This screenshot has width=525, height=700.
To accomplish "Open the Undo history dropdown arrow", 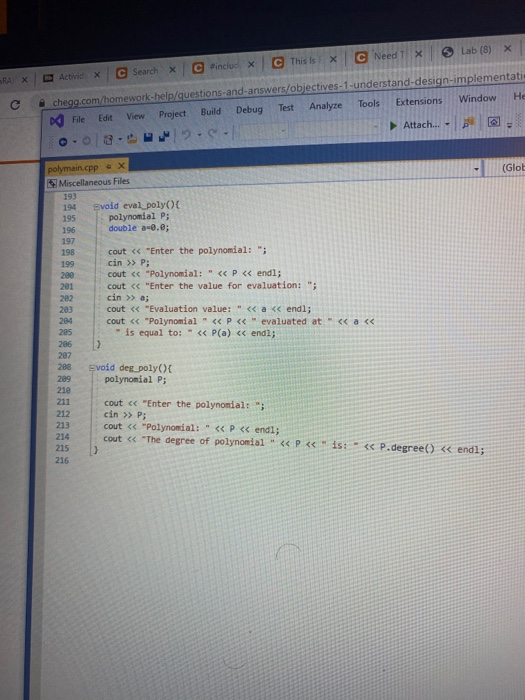I will coord(200,134).
